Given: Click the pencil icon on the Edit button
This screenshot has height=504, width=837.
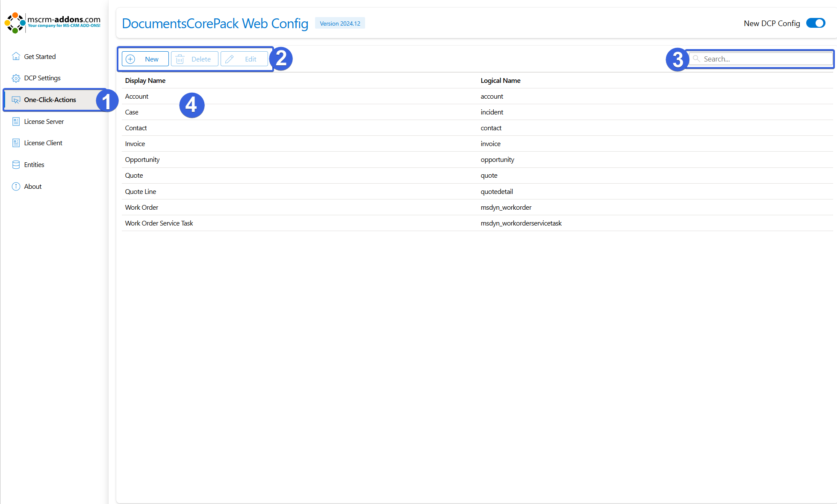Looking at the screenshot, I should (x=230, y=59).
